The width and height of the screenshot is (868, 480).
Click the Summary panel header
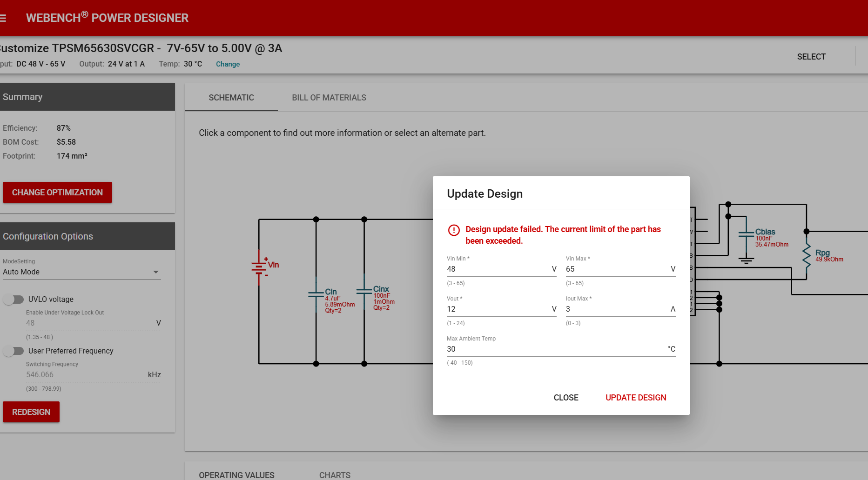click(x=87, y=97)
